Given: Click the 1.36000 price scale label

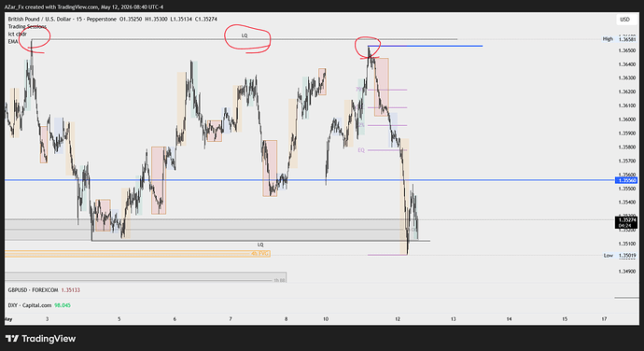Looking at the screenshot, I should pyautogui.click(x=627, y=119).
